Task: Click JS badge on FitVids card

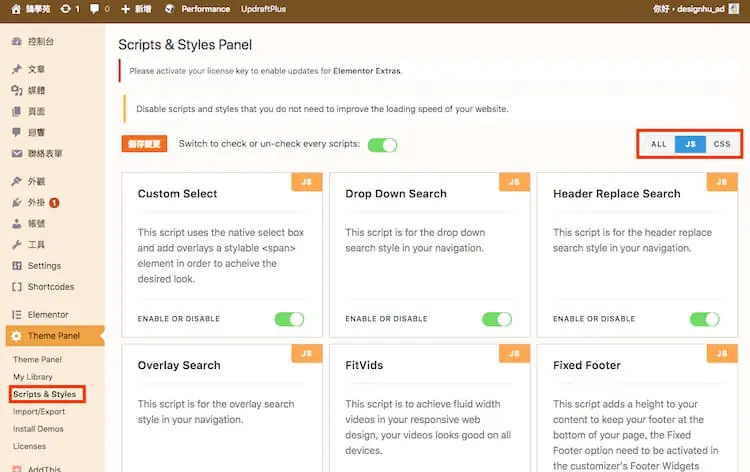Action: (x=514, y=354)
